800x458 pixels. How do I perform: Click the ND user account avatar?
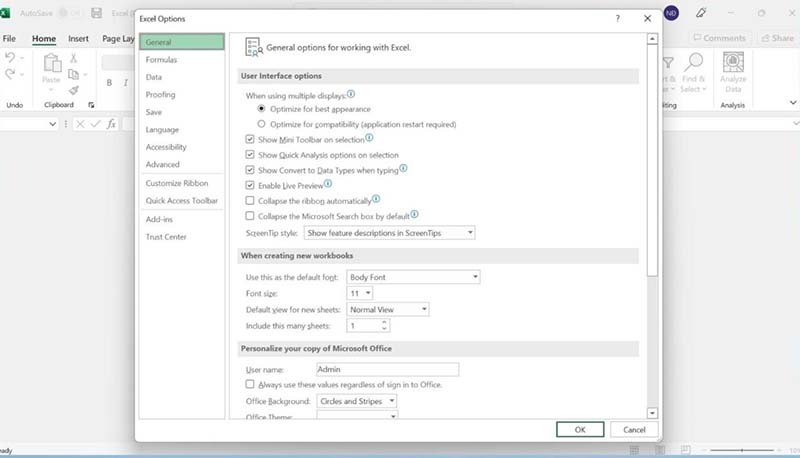(671, 13)
